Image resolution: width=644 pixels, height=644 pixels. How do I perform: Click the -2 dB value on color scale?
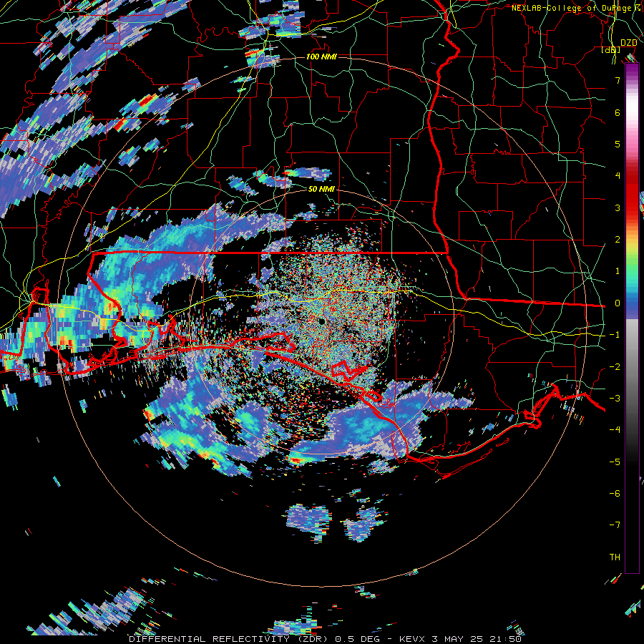tap(615, 367)
